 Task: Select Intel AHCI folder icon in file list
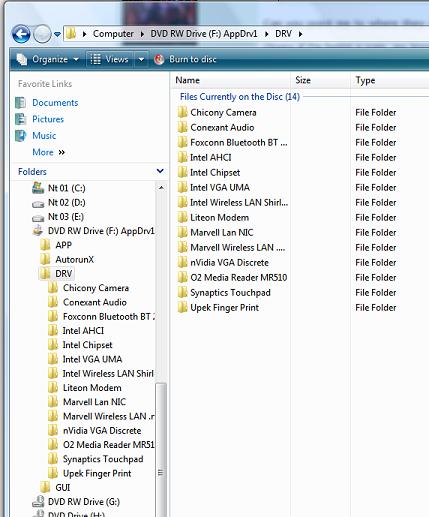point(183,157)
